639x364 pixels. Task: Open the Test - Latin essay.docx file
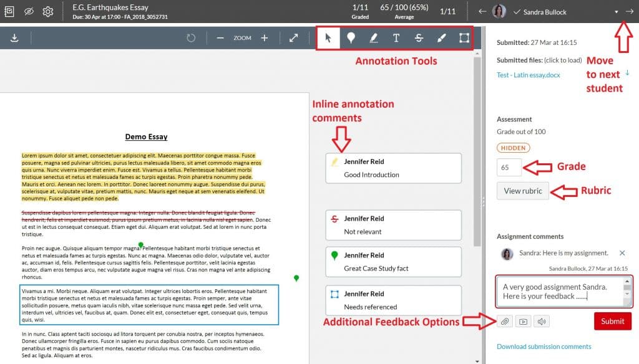528,75
